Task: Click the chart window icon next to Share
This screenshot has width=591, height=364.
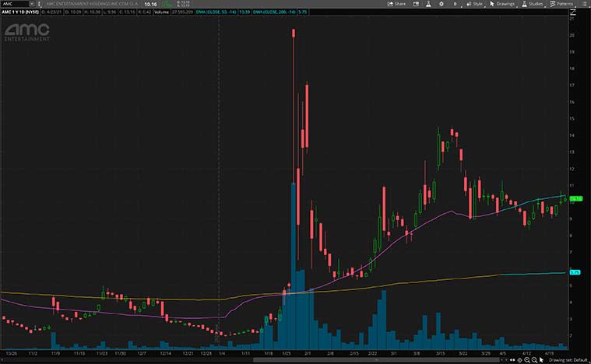Action: pos(416,4)
